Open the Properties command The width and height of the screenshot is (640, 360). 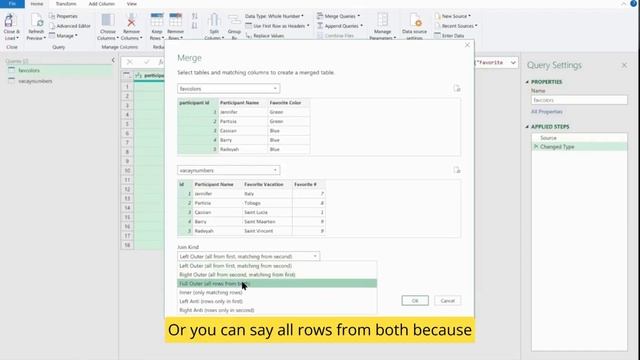point(63,16)
